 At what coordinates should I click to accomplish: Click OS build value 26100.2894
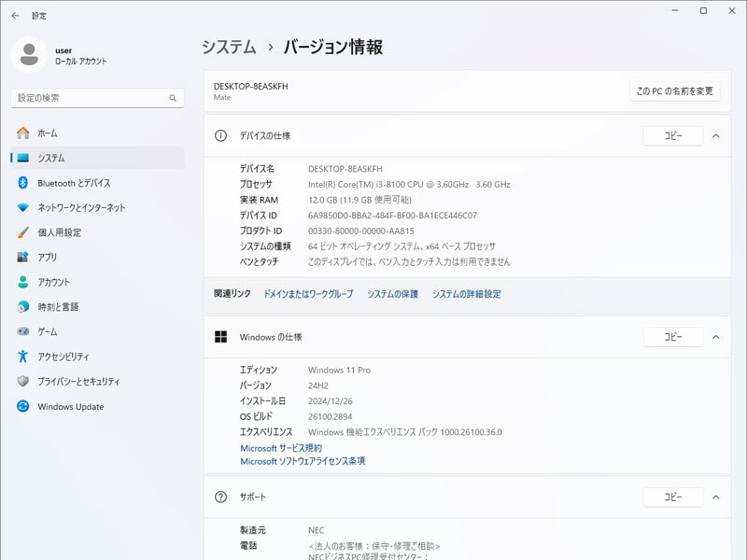point(331,416)
